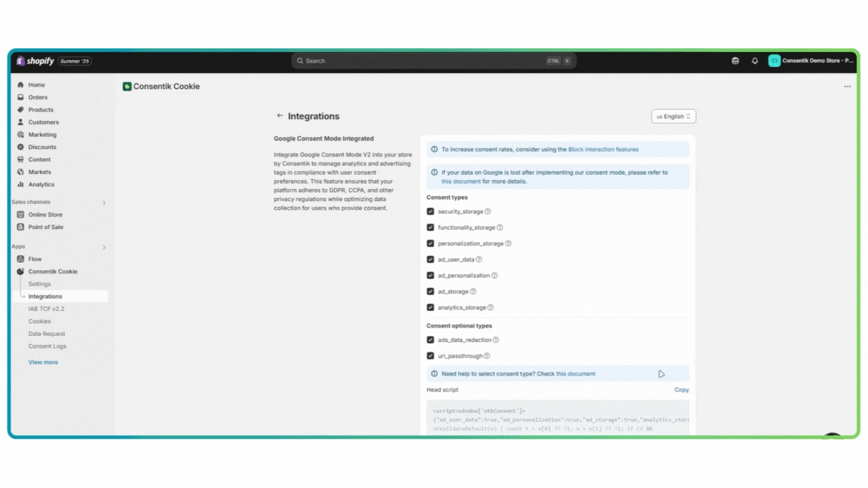Disable the ad_personalization checkbox
This screenshot has height=488, width=868.
[x=430, y=276]
